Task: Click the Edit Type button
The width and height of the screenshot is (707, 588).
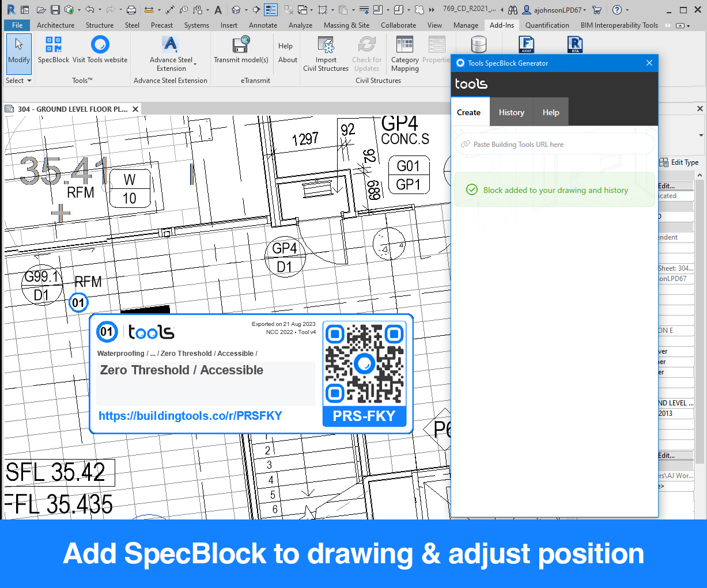Action: (679, 162)
